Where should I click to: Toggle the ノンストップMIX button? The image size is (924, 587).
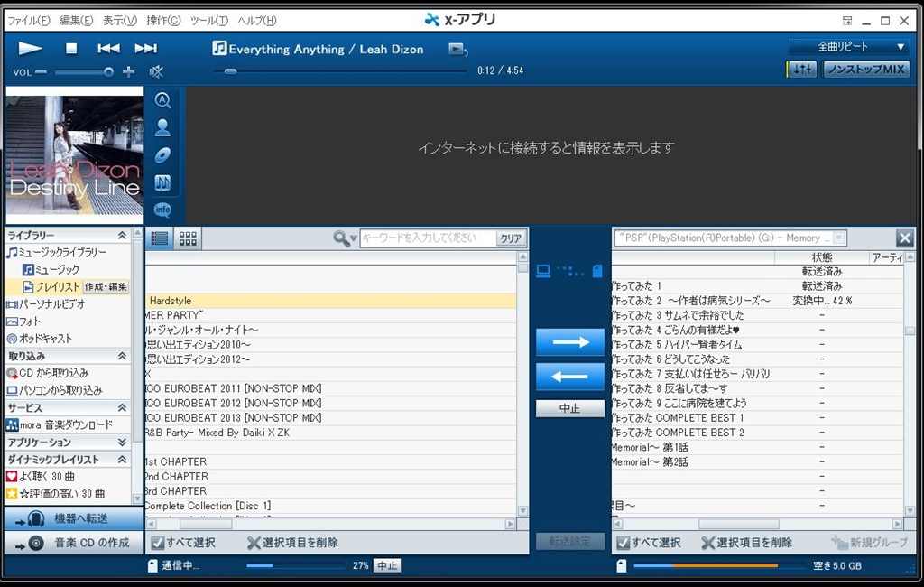coord(865,70)
